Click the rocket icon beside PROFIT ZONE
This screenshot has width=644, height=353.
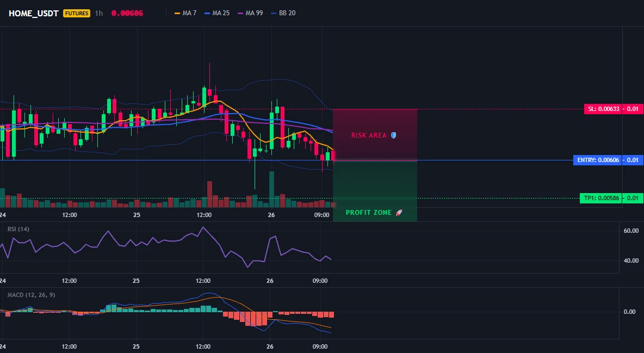click(399, 213)
